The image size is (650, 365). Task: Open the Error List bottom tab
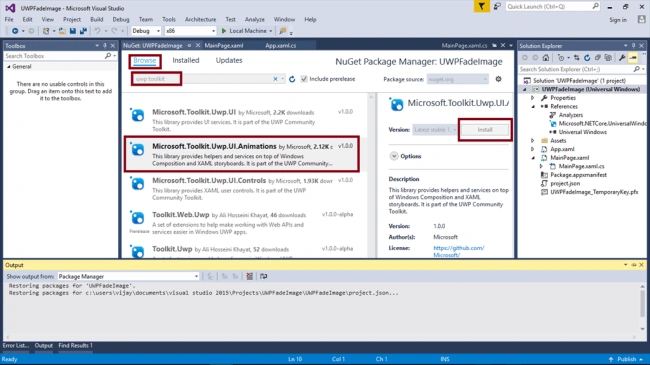pos(16,346)
